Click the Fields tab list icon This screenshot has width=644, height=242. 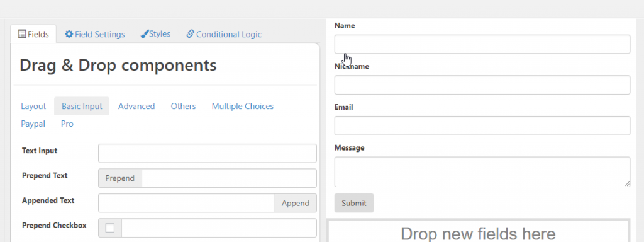22,34
